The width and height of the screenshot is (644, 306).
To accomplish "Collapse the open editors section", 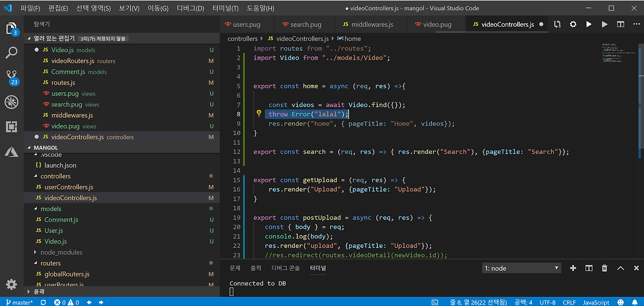I will [x=122, y=38].
